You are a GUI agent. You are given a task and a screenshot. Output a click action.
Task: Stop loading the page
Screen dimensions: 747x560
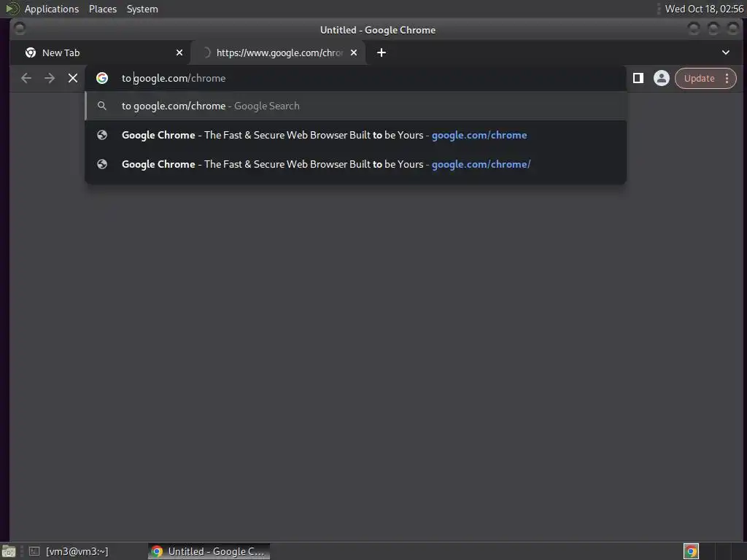(73, 78)
